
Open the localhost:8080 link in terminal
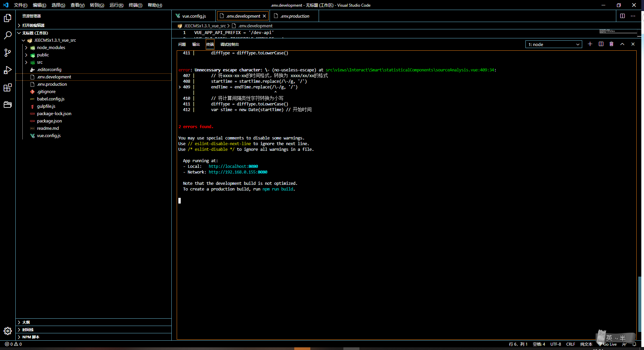233,166
